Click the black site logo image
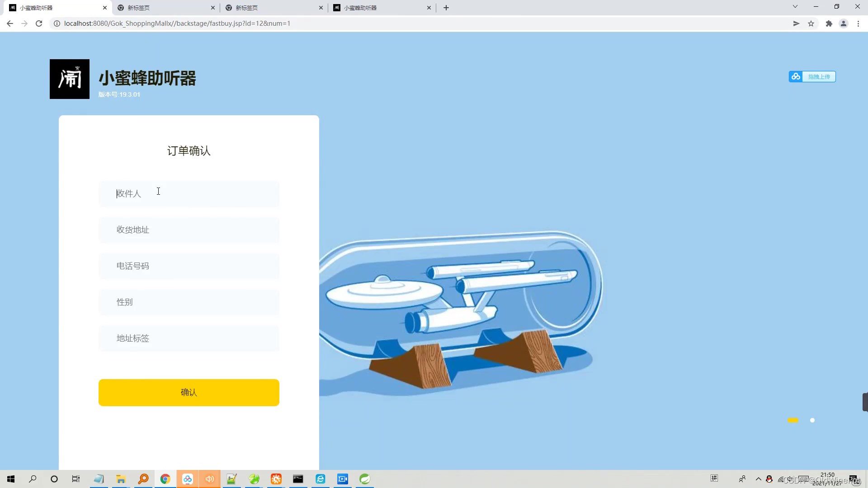The width and height of the screenshot is (868, 488). pyautogui.click(x=70, y=79)
